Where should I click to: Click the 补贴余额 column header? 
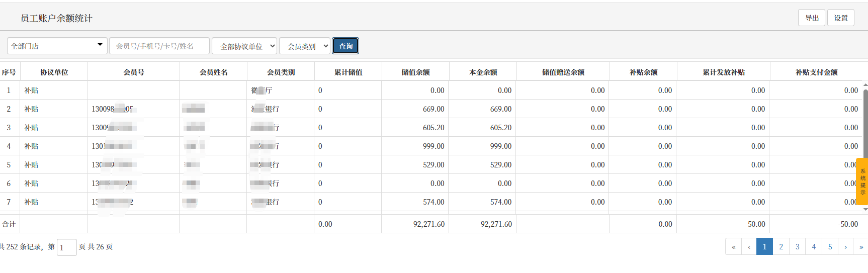point(643,72)
